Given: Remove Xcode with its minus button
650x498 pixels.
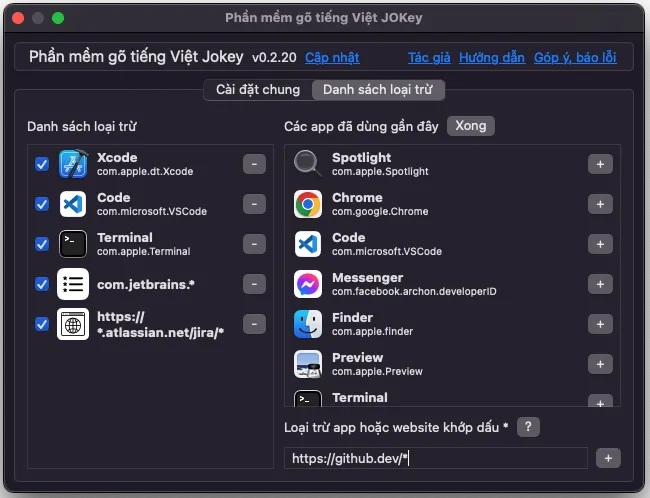Looking at the screenshot, I should [x=254, y=164].
